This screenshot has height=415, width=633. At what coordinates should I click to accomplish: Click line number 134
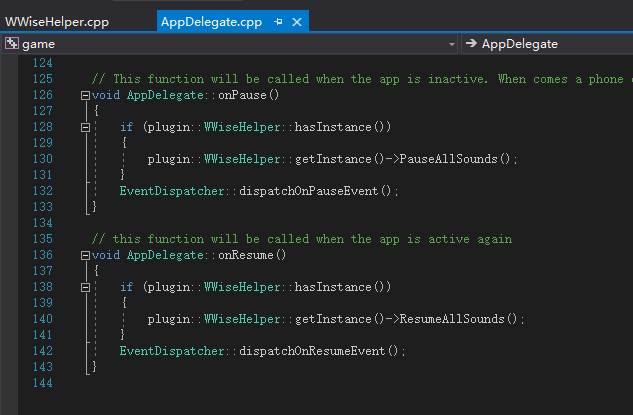pyautogui.click(x=42, y=223)
